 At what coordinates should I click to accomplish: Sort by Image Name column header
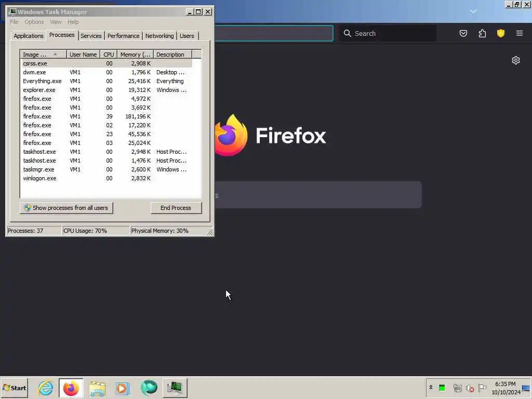point(43,55)
